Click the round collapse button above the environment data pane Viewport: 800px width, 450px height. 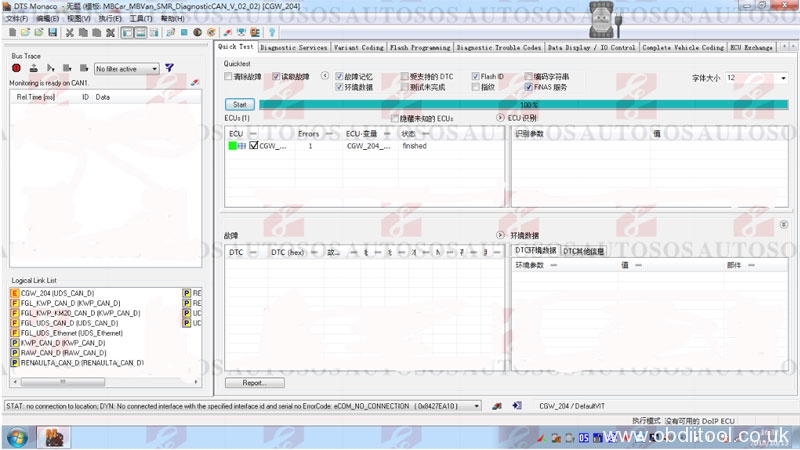784,224
